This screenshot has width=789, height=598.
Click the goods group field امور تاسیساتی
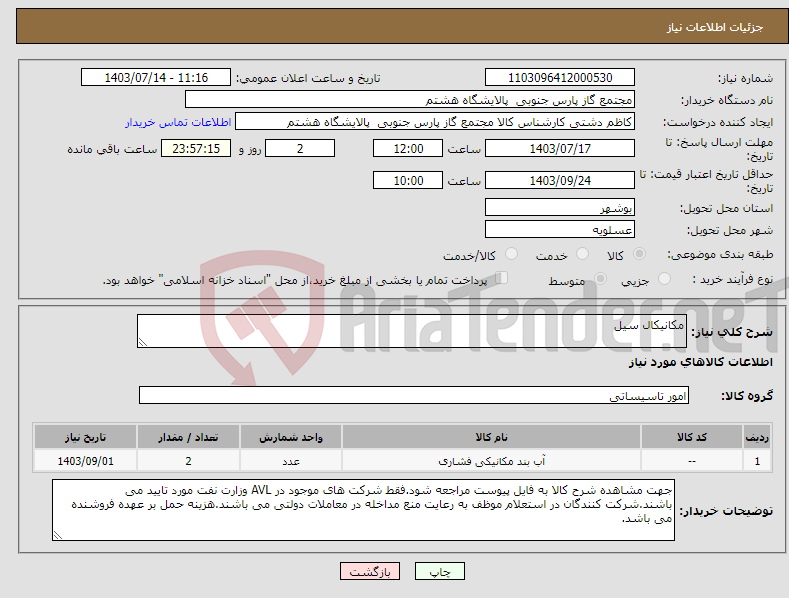click(414, 396)
